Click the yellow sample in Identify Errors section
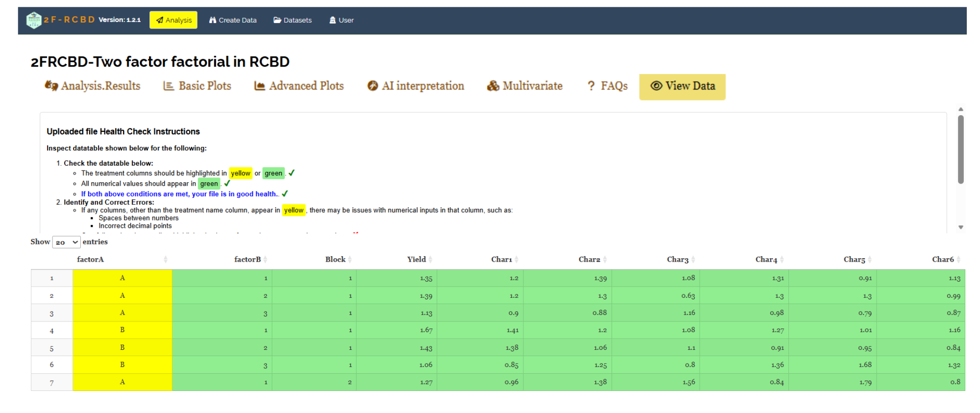The image size is (980, 413). click(294, 210)
